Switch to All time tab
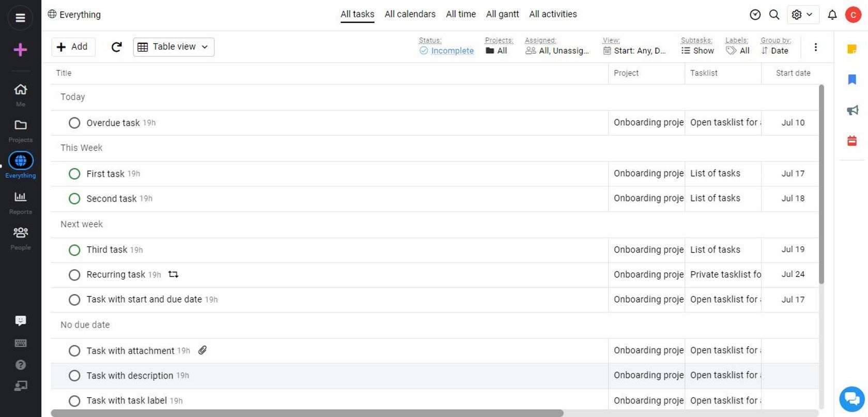Screen dimensions: 868x417 tap(461, 14)
